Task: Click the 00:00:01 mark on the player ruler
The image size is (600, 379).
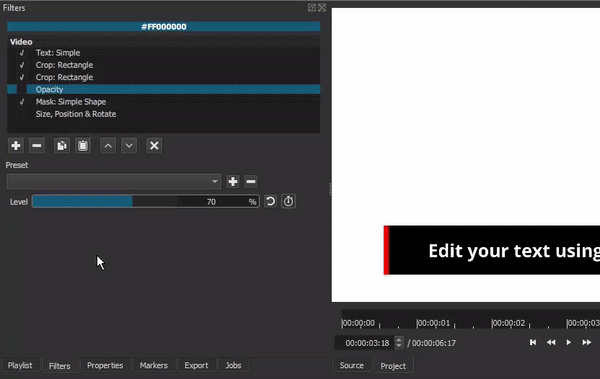Action: [x=434, y=323]
